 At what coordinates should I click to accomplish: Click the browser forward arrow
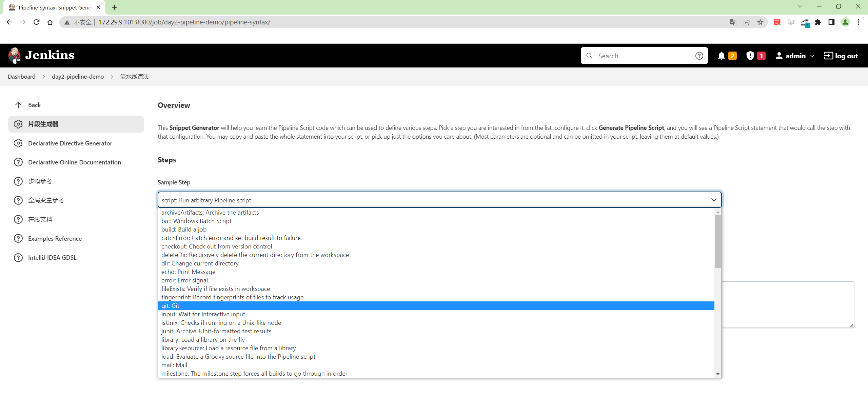click(23, 22)
